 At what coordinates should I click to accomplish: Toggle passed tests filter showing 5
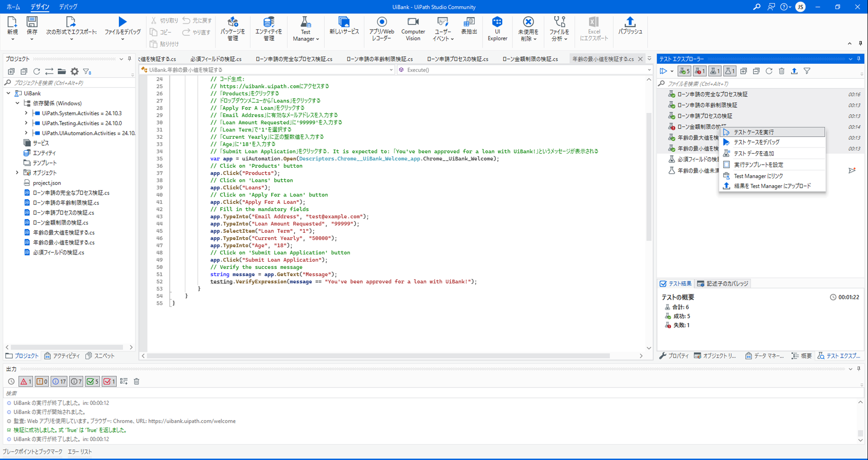684,71
